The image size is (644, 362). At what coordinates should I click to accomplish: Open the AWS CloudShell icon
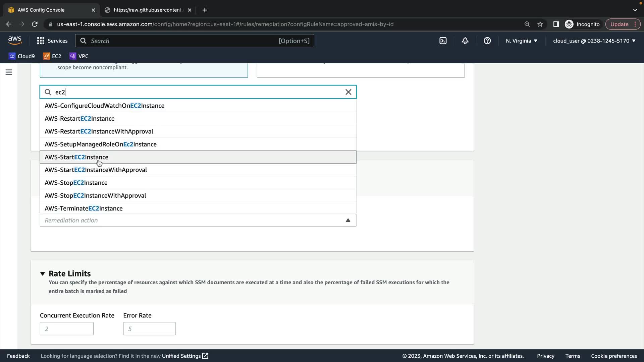pyautogui.click(x=443, y=41)
